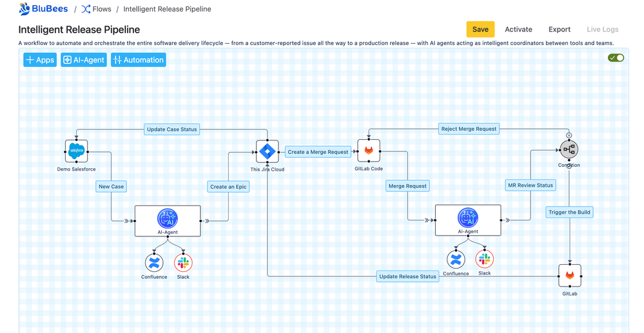Click the Reject Merge Request edge label
This screenshot has height=333, width=644.
[x=469, y=129]
